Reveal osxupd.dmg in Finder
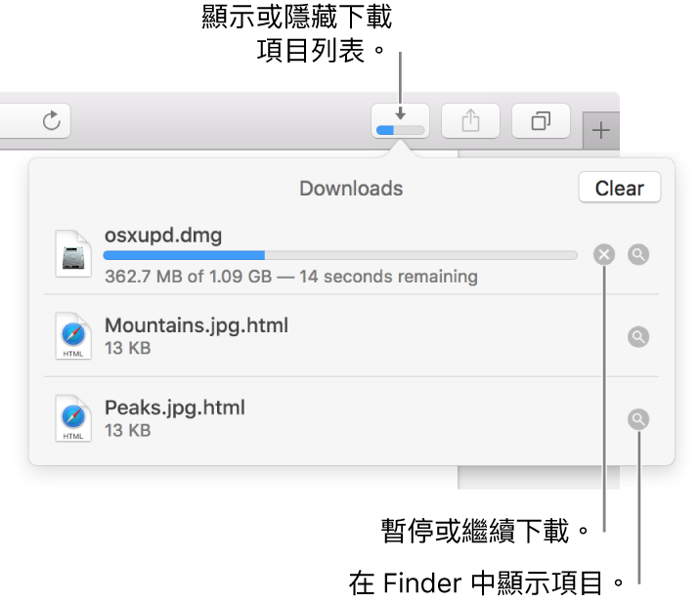 coord(638,254)
